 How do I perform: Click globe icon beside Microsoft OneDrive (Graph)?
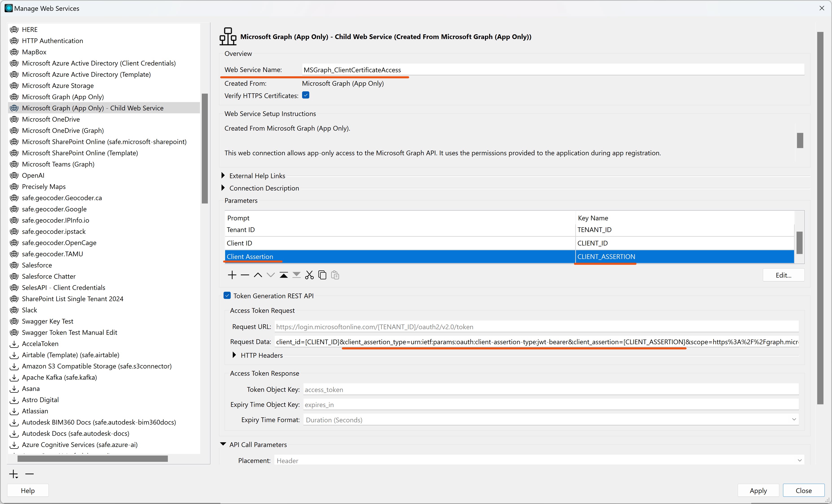pyautogui.click(x=14, y=130)
